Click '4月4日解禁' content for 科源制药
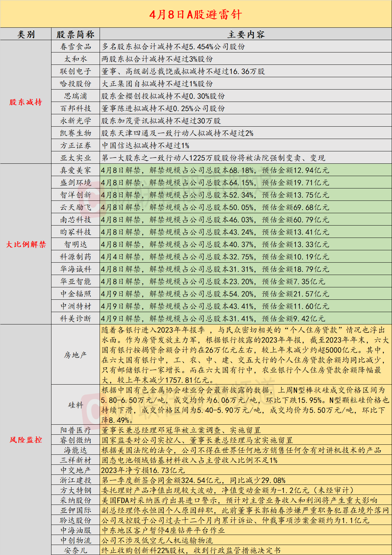The image size is (392, 555). click(215, 257)
